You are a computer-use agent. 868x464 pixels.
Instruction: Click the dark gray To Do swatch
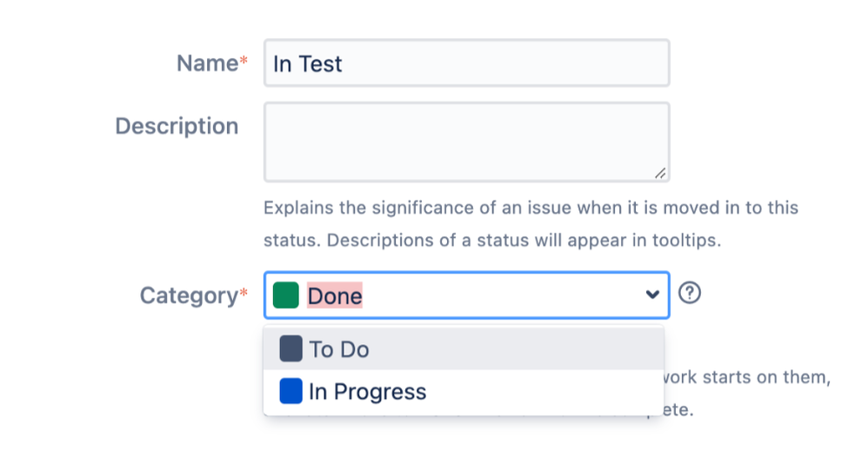pyautogui.click(x=290, y=349)
